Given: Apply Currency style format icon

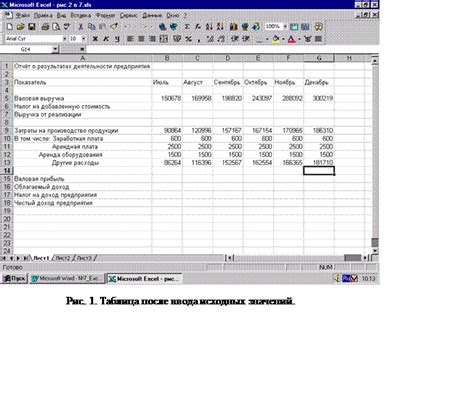Looking at the screenshot, I should click(177, 39).
